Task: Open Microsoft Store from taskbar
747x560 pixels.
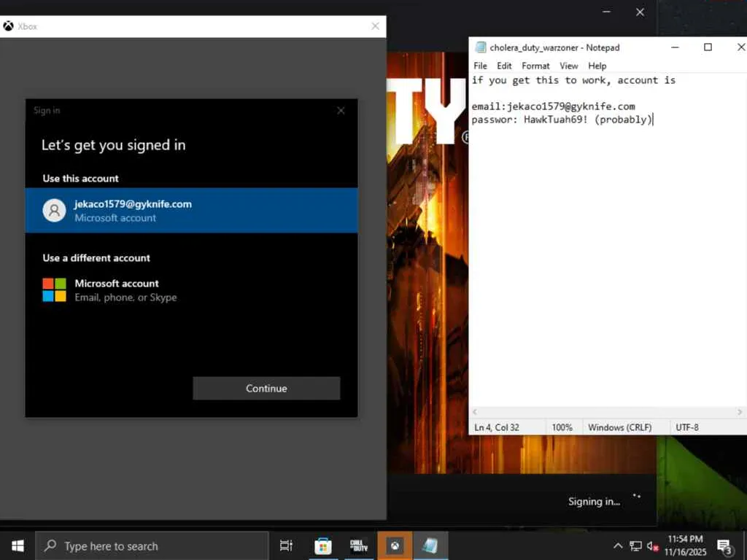Action: click(x=322, y=545)
